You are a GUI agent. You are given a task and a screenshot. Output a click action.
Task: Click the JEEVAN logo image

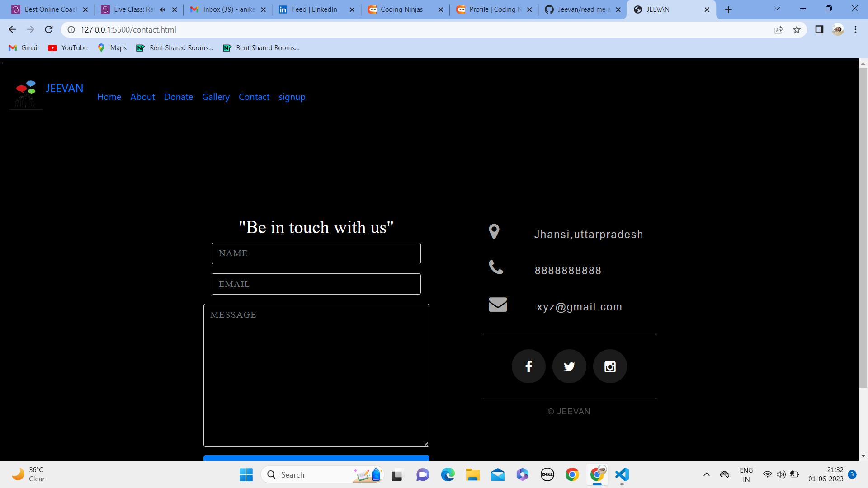[25, 94]
